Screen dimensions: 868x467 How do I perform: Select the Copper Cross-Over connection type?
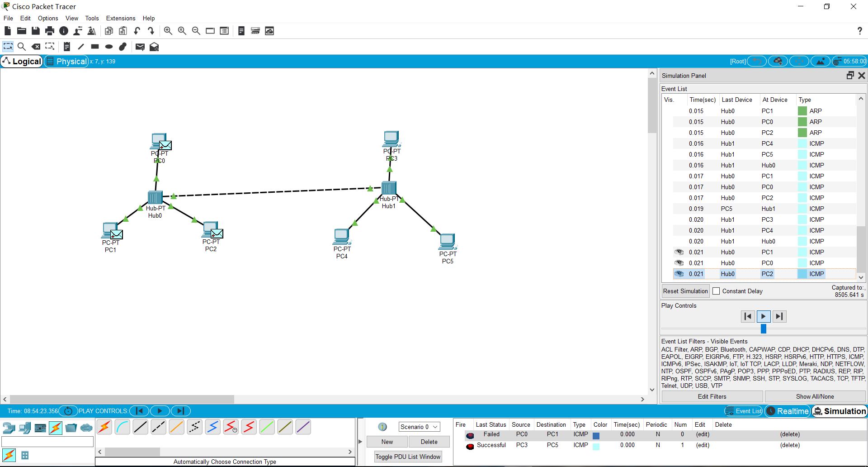coord(158,427)
